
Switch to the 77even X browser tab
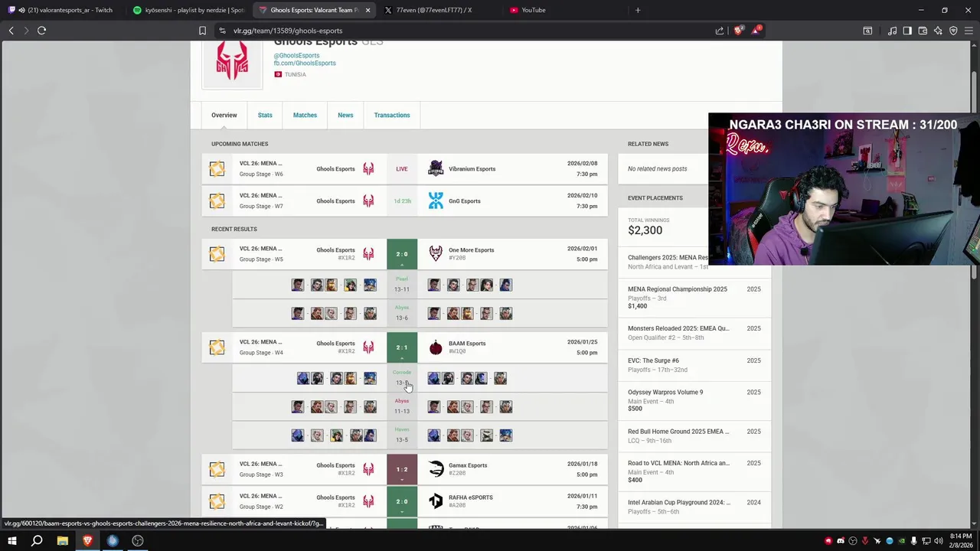439,10
